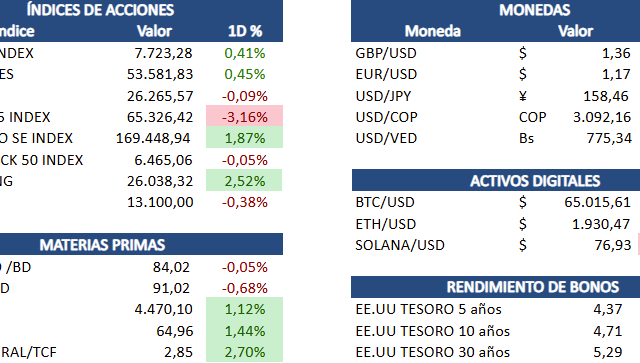Screen dimensions: 640x363
Task: Click the -3,16% red highlighted cell
Action: [244, 117]
